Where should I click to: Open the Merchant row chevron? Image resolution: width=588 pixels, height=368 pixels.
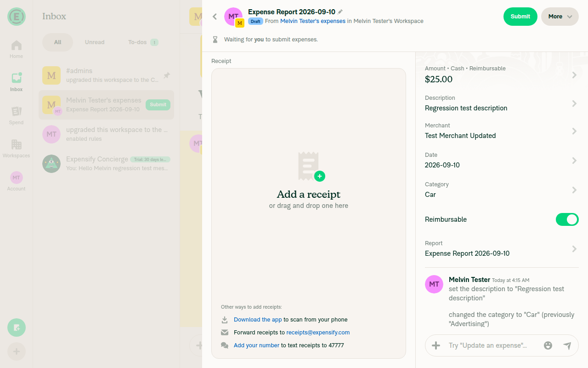click(574, 131)
